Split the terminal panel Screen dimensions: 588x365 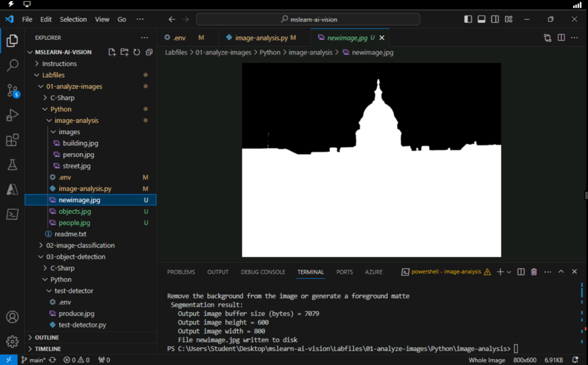tap(520, 272)
